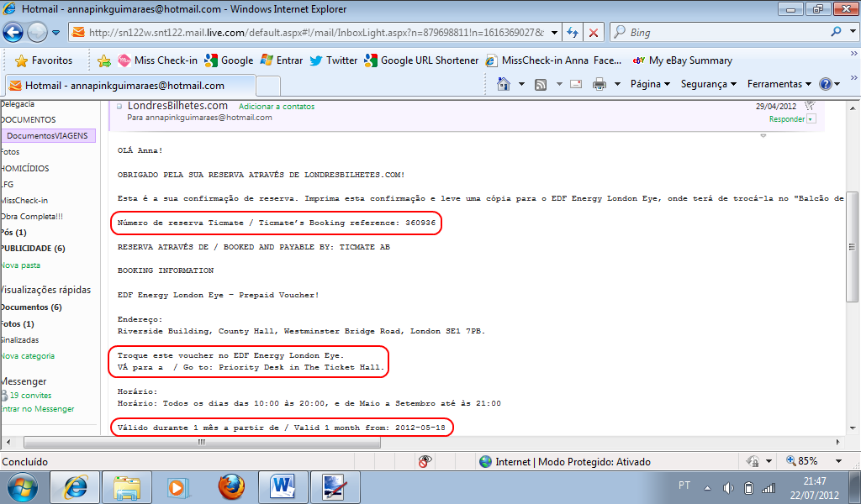Image resolution: width=861 pixels, height=504 pixels.
Task: Click the Adicionar a contatos link
Action: 277,107
